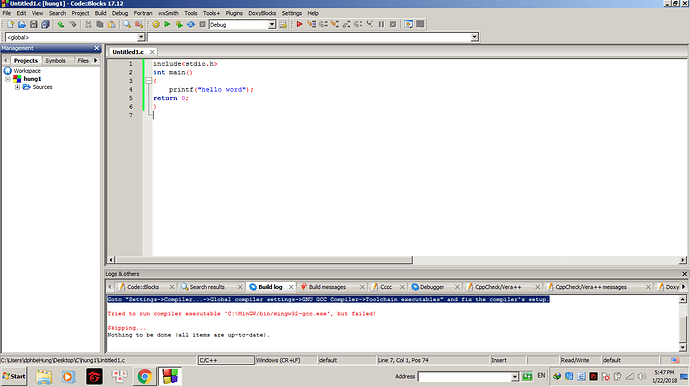Click the C/C++ status bar field
This screenshot has height=387, width=690.
[x=226, y=360]
